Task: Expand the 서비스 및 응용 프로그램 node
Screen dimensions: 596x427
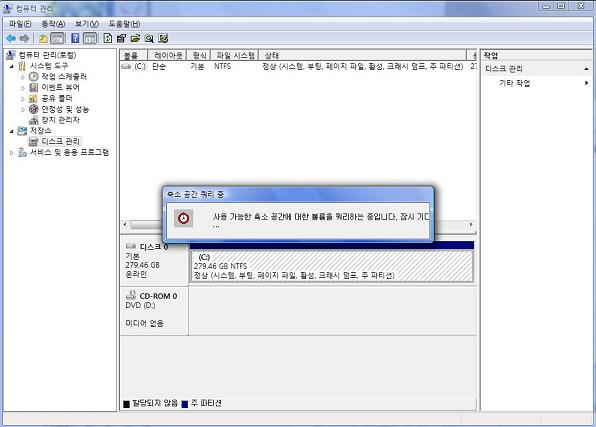Action: [x=11, y=153]
